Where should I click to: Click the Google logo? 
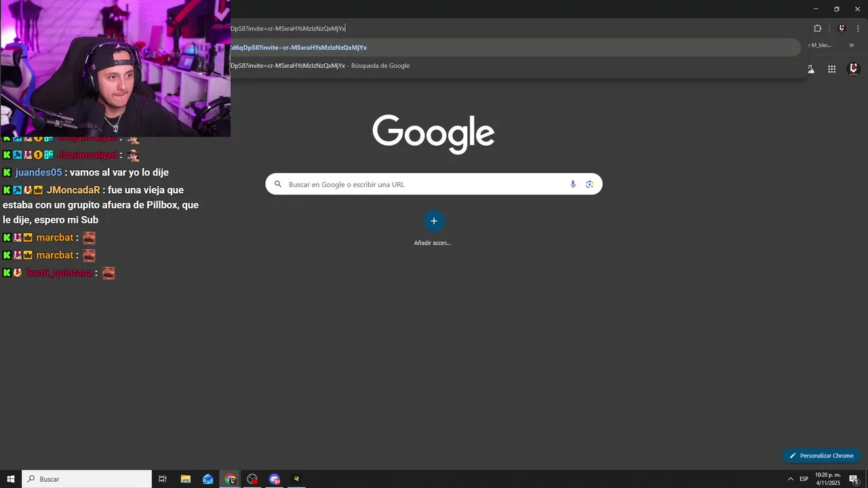[433, 134]
